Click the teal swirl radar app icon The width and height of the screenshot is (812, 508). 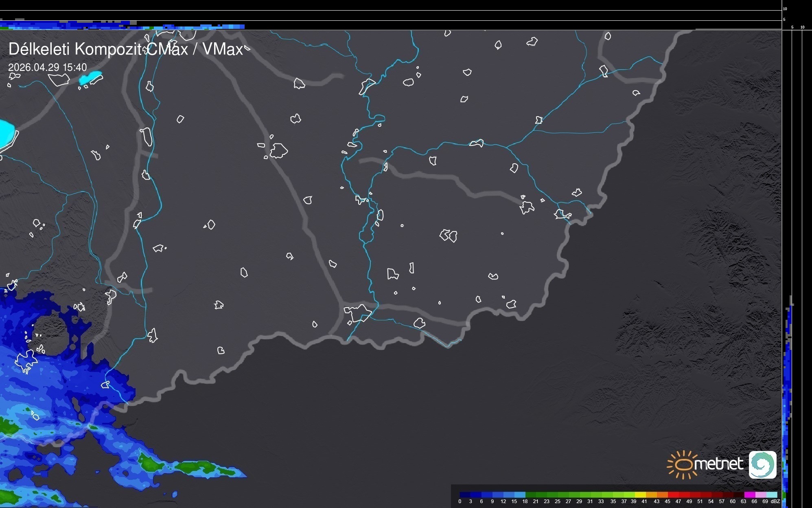tap(762, 465)
